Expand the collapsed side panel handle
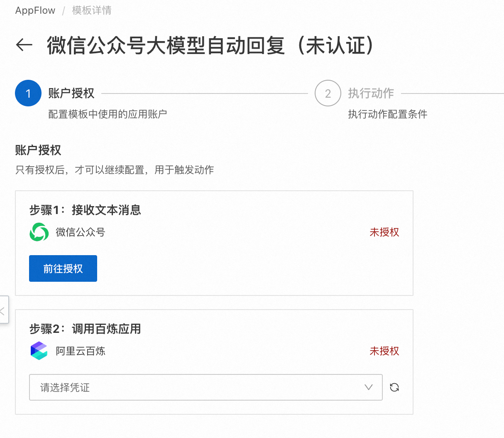The image size is (504, 438). click(x=3, y=310)
